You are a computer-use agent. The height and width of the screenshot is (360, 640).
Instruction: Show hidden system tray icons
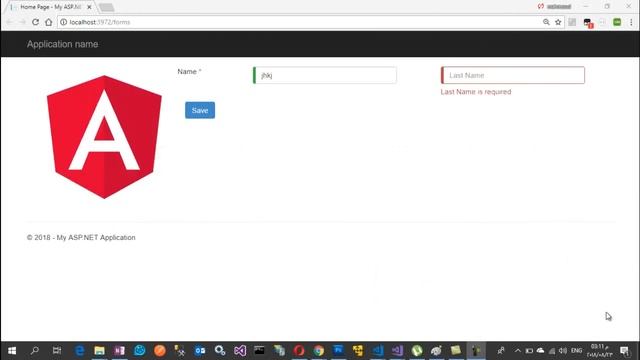pos(518,351)
